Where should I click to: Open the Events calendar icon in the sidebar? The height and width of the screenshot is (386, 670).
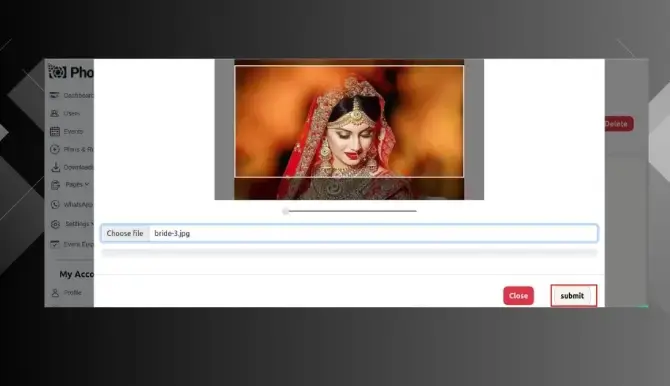coord(55,131)
